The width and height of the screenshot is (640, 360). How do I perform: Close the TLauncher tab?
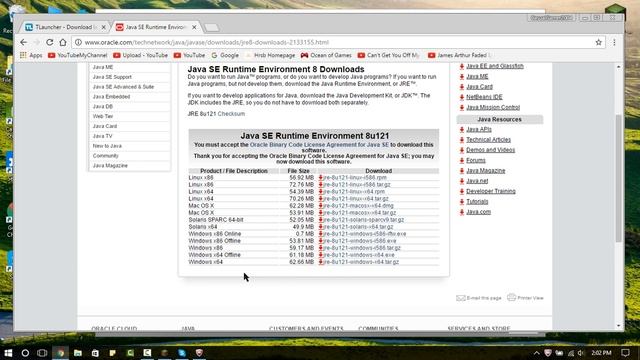[x=104, y=27]
